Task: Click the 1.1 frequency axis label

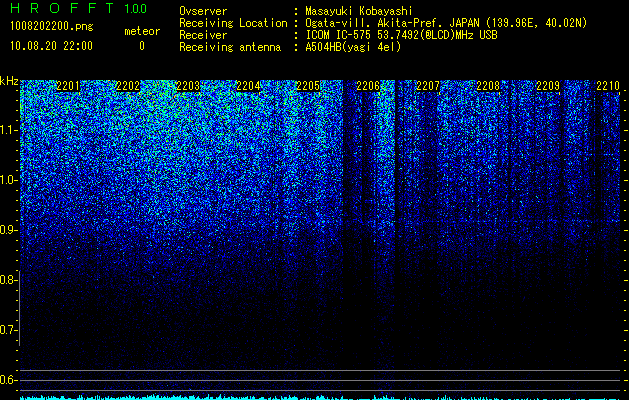Action: (x=8, y=130)
